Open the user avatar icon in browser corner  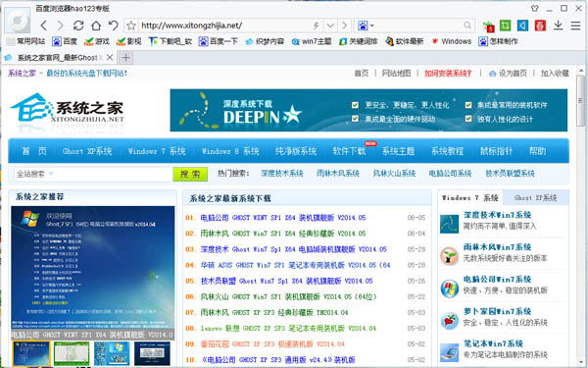point(17,20)
